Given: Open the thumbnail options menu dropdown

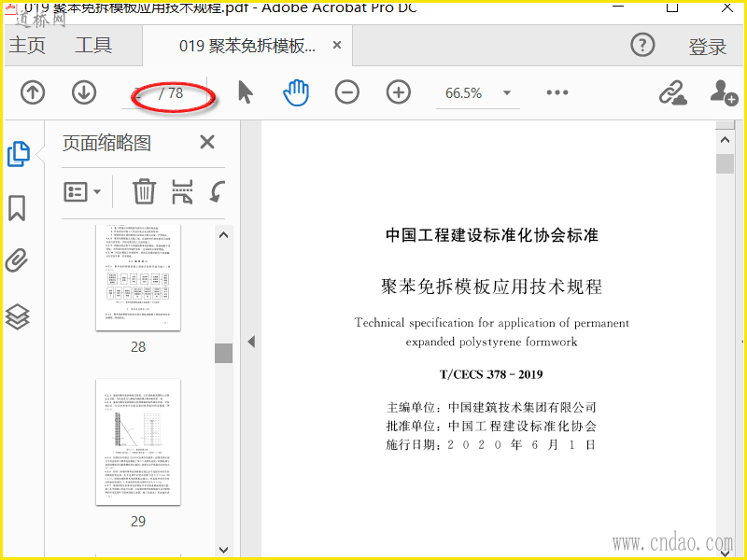Looking at the screenshot, I should tap(82, 192).
